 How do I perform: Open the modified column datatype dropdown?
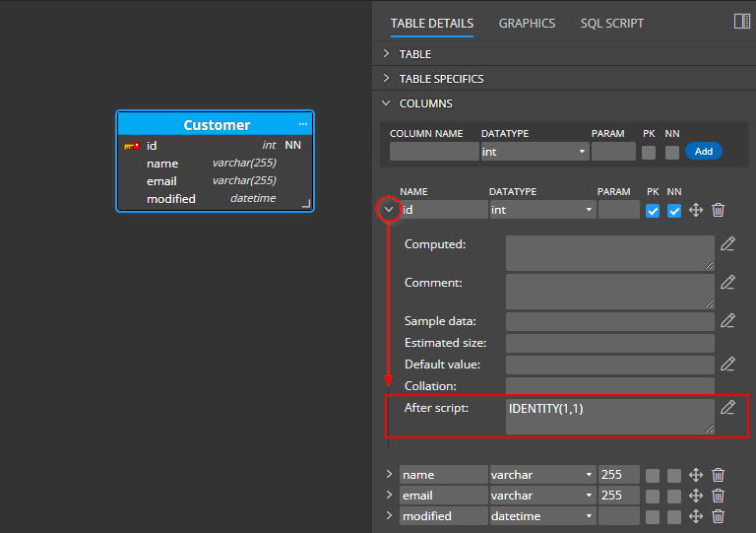[x=542, y=516]
